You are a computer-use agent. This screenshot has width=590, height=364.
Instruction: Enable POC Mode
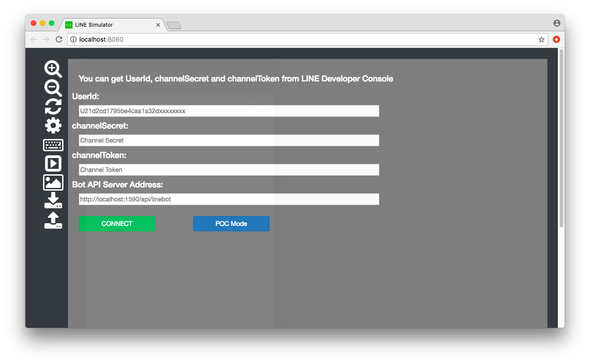[x=231, y=223]
